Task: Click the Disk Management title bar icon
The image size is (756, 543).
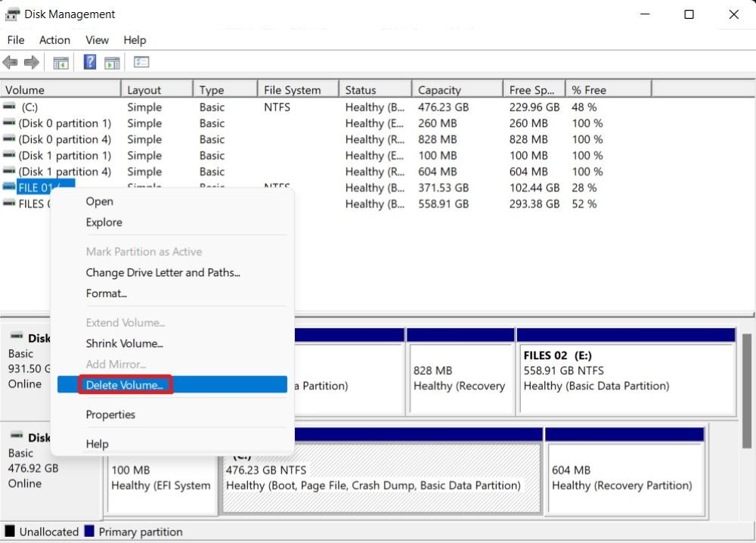Action: point(12,14)
